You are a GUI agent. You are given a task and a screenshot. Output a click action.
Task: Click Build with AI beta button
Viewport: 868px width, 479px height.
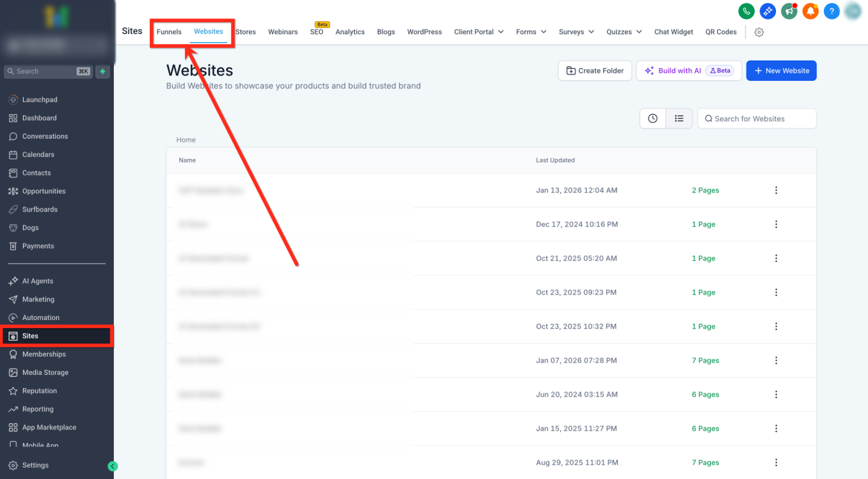point(689,71)
